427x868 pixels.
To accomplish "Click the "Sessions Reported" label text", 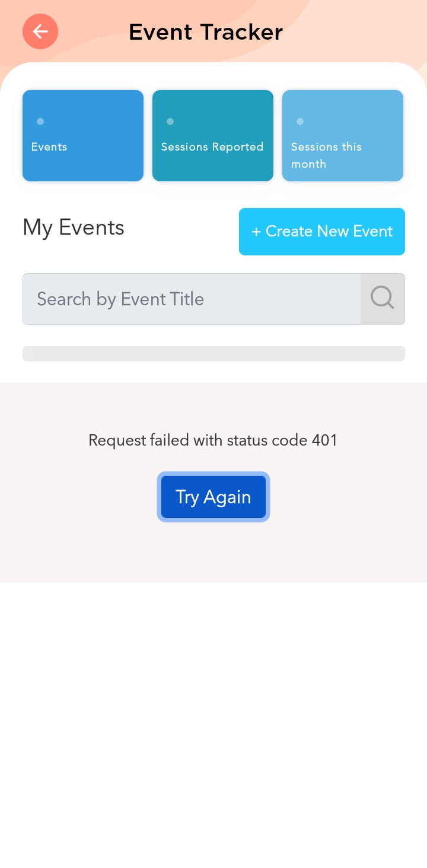I will click(212, 147).
